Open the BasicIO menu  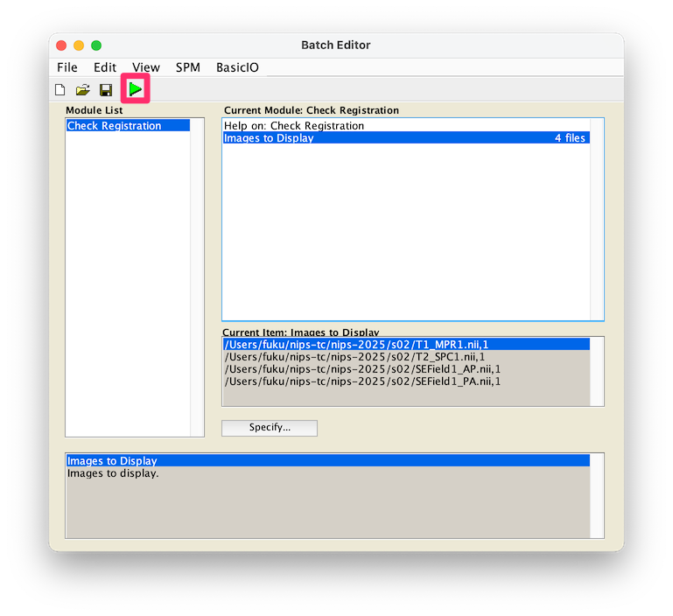237,67
